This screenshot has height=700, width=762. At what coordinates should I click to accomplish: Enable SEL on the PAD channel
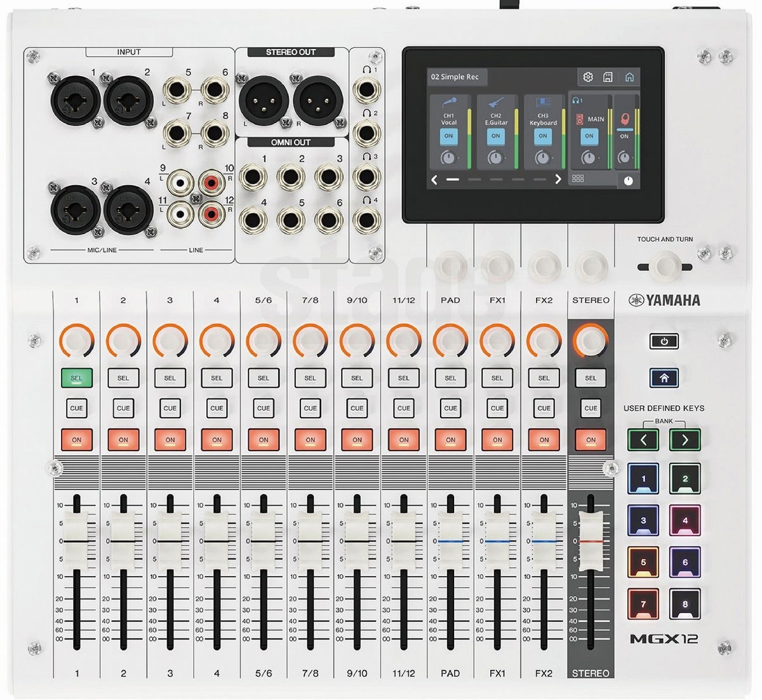pyautogui.click(x=450, y=378)
